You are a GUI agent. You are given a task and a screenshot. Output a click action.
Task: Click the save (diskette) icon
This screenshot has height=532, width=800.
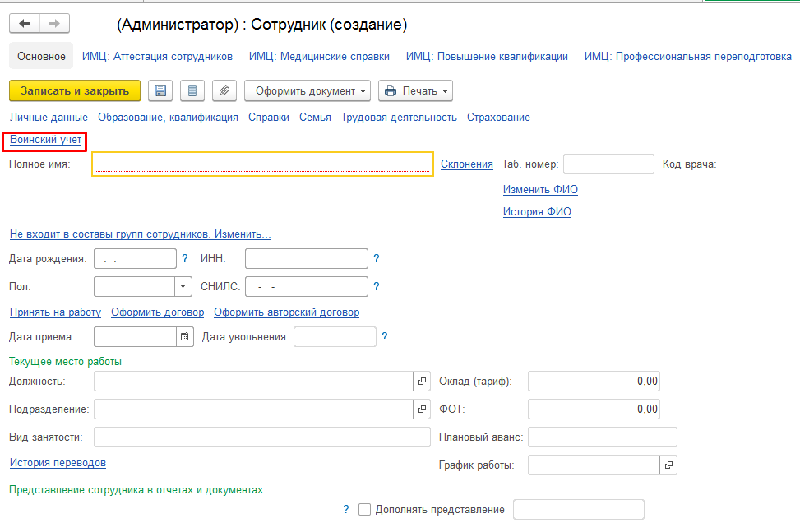point(160,90)
